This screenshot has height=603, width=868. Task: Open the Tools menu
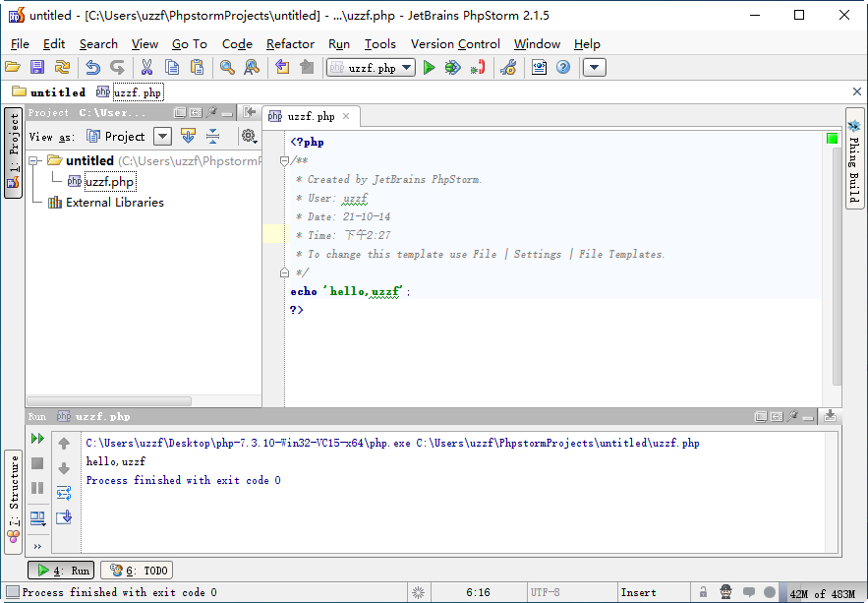pyautogui.click(x=379, y=44)
